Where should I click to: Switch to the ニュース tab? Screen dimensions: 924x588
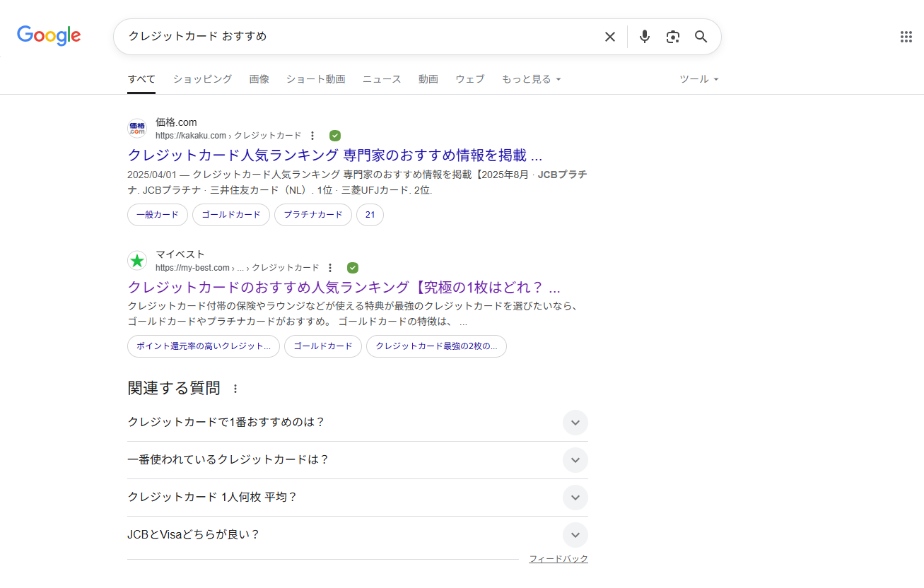click(x=382, y=79)
